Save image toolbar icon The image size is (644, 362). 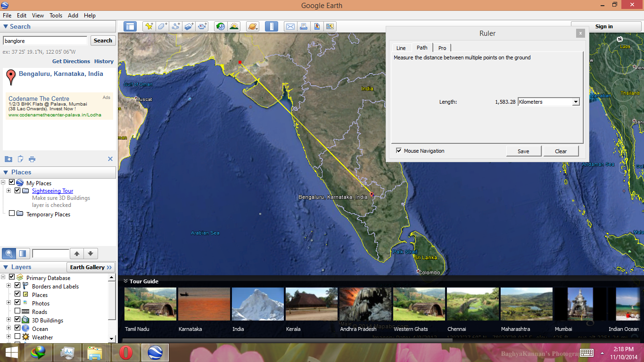[317, 26]
